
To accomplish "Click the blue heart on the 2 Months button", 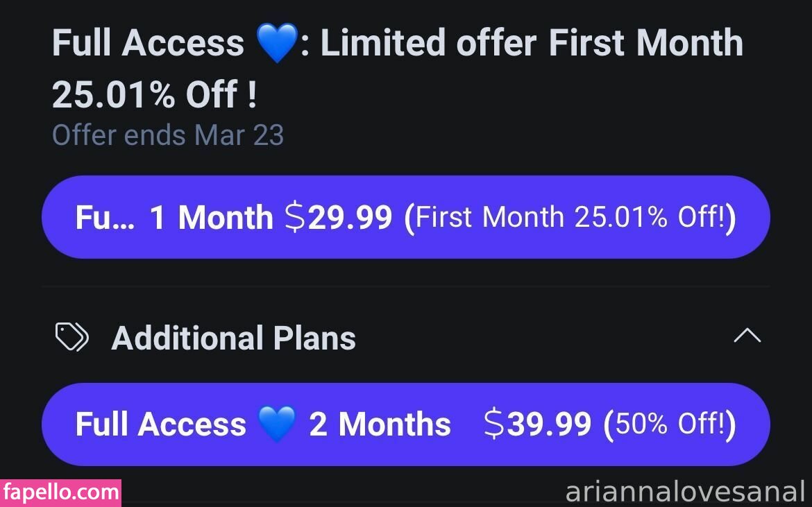I will pyautogui.click(x=277, y=424).
